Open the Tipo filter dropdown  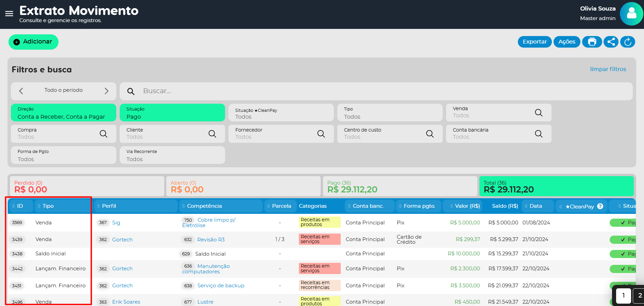click(390, 113)
